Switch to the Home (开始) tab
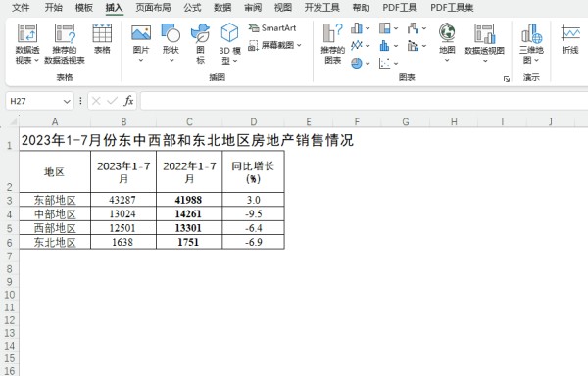588x376 pixels. point(54,7)
